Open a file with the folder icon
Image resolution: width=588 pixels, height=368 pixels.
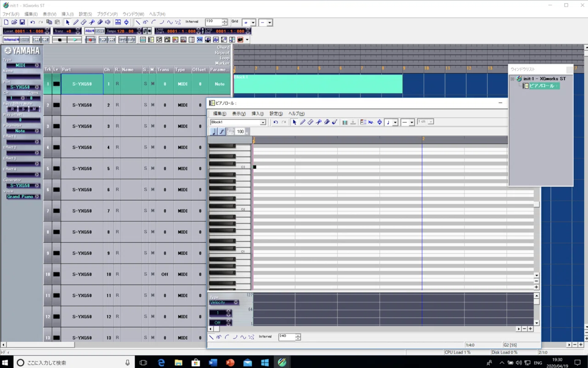point(14,22)
